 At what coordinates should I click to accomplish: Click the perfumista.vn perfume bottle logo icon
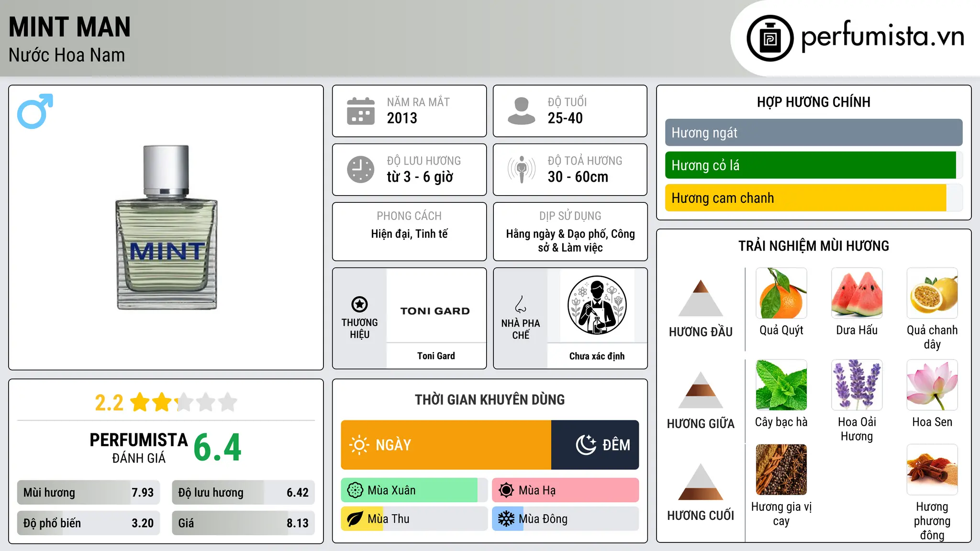770,38
